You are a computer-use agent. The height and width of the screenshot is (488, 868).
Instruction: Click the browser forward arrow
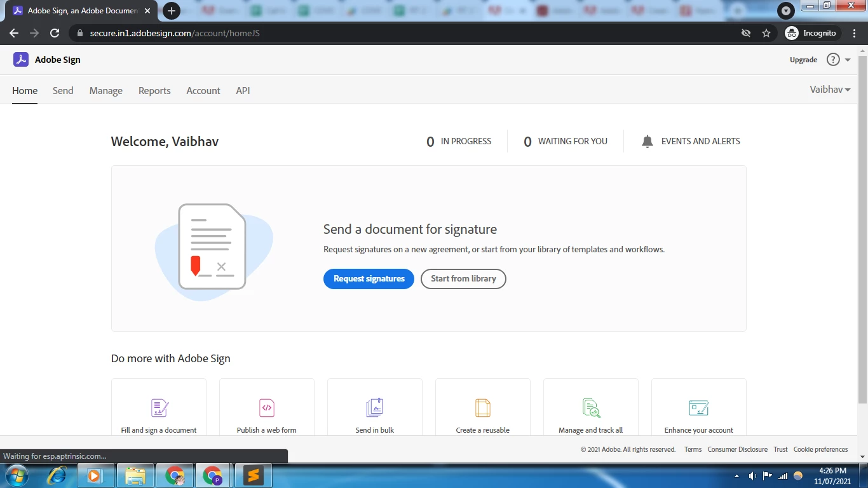pos(34,33)
